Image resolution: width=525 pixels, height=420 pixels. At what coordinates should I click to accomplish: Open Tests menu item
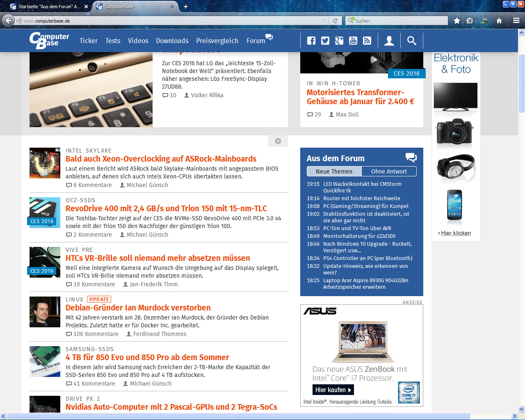pos(113,41)
